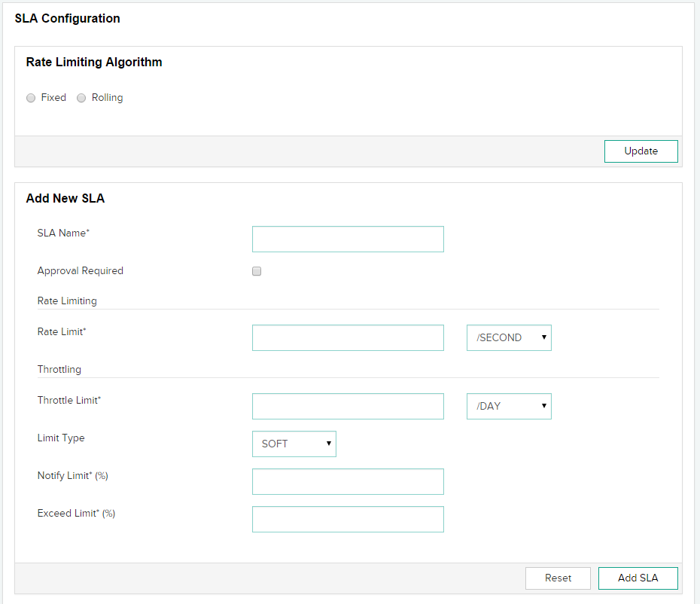Open the /SECOND rate limit unit dropdown
700x604 pixels.
[x=509, y=338]
